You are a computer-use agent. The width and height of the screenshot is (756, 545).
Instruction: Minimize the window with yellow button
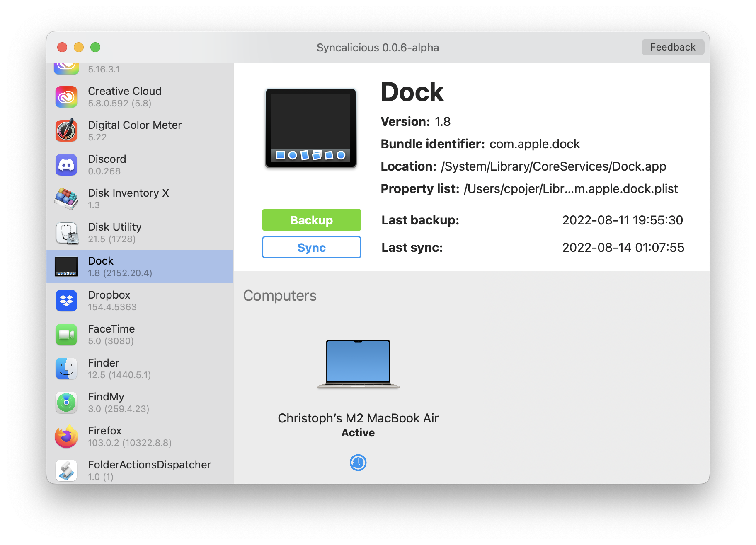coord(79,47)
